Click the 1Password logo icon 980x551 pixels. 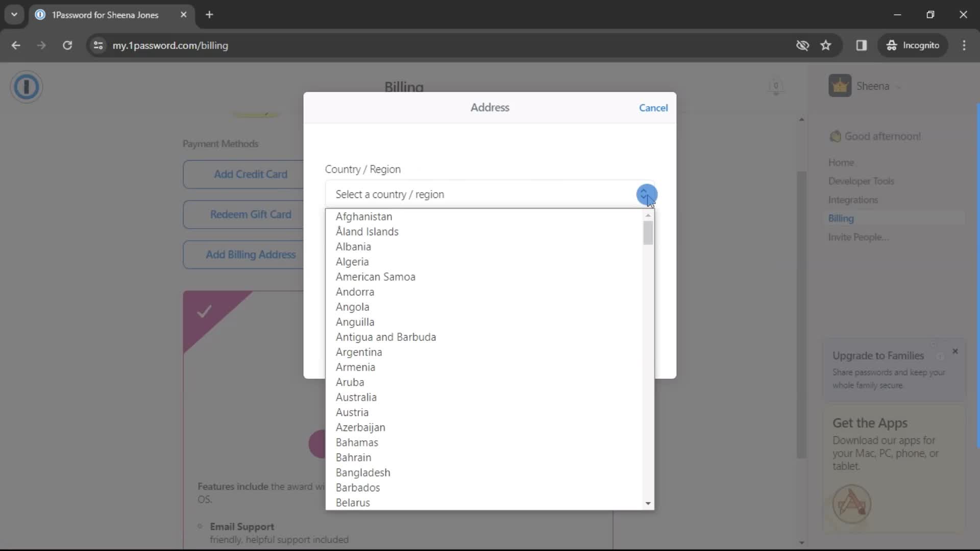point(27,86)
